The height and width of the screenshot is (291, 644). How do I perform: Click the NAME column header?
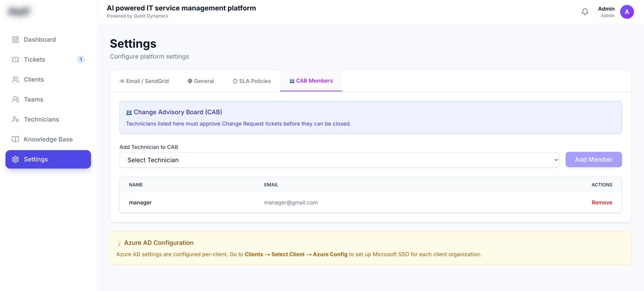click(x=136, y=185)
